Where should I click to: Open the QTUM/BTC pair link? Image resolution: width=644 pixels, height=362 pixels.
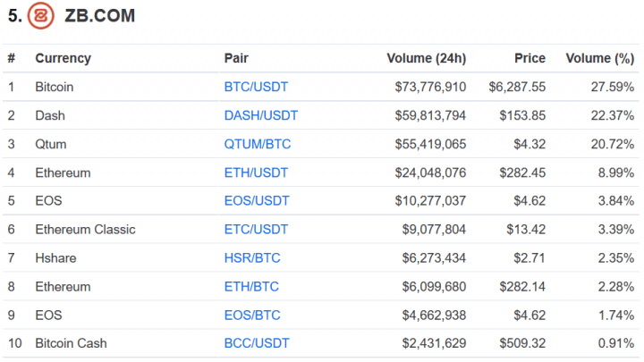point(258,145)
